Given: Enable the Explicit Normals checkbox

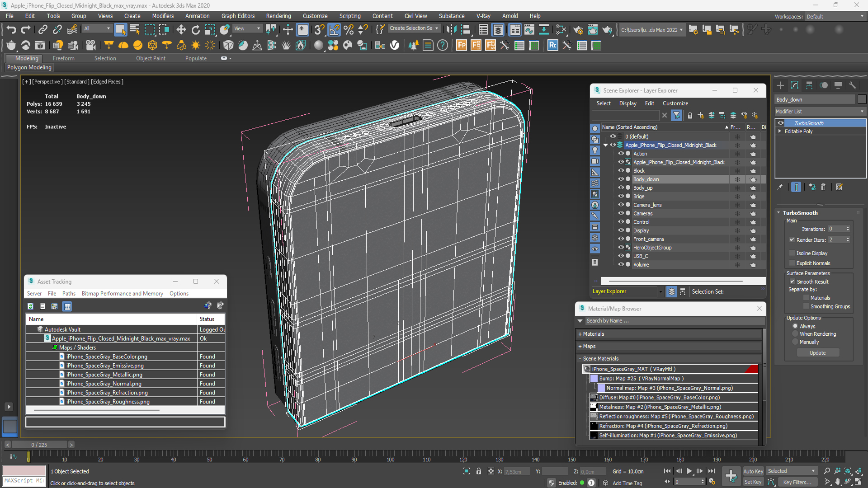Looking at the screenshot, I should (x=792, y=263).
